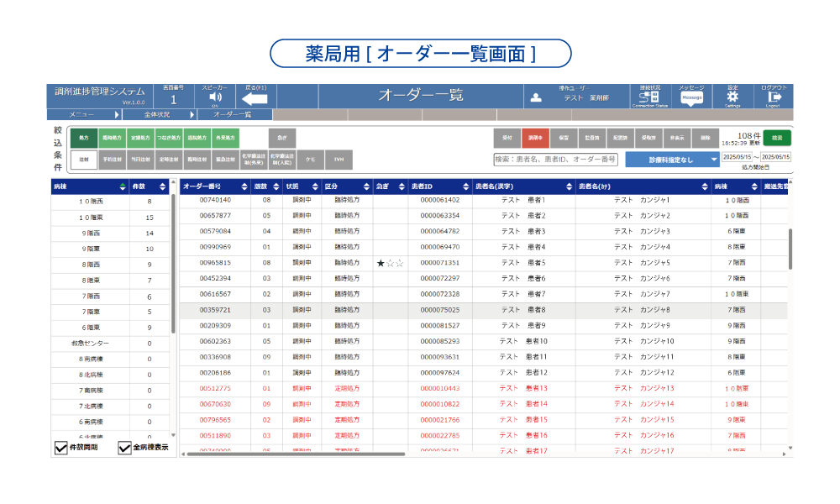840x504 pixels.
Task: Toggle the 件数同期 checkbox
Action: (61, 448)
